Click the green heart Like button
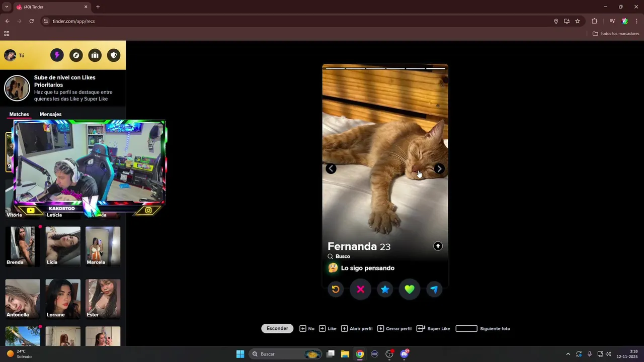 click(410, 289)
